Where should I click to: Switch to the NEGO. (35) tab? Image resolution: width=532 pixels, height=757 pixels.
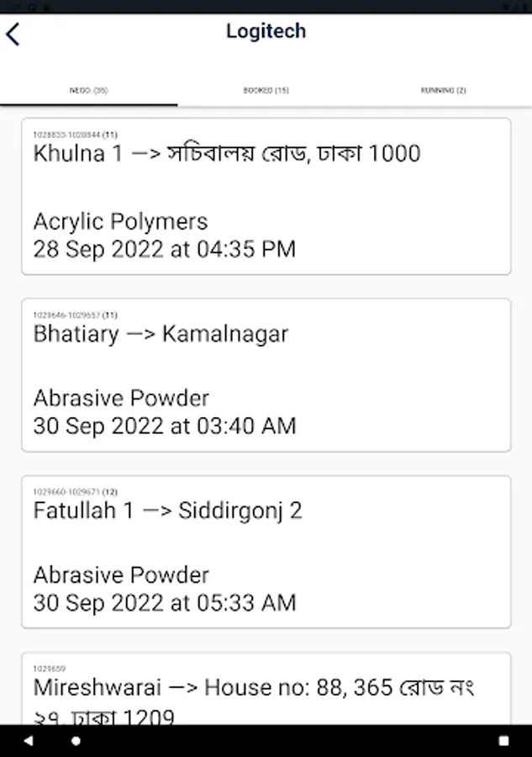[x=89, y=90]
